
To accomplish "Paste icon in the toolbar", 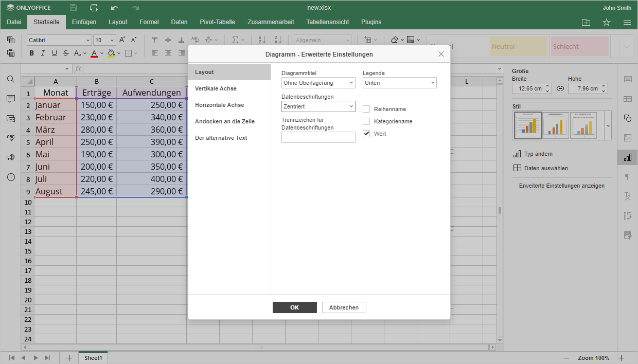I will tap(11, 53).
